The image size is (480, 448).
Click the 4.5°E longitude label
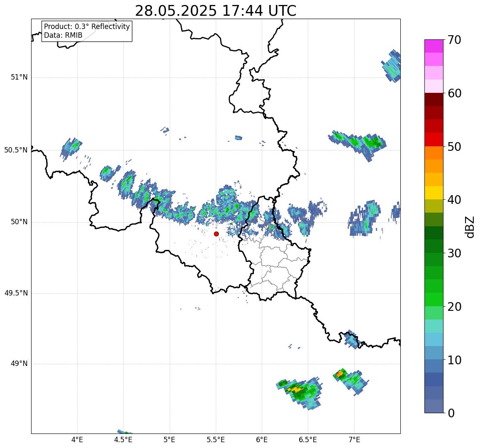click(123, 440)
